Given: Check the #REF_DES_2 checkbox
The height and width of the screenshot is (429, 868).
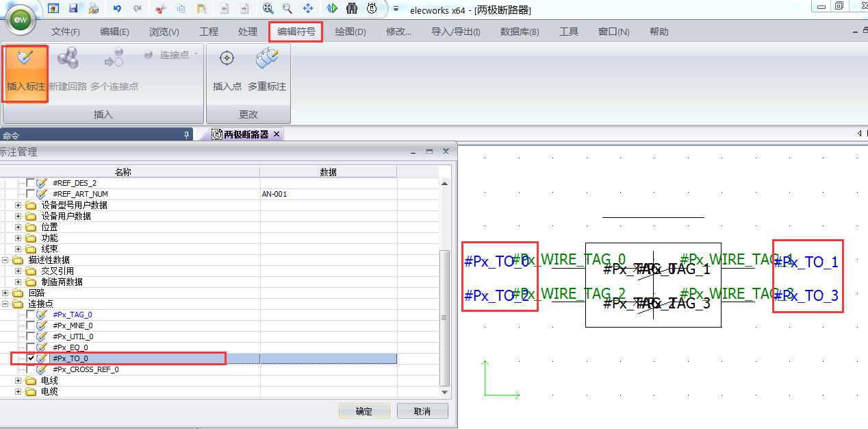Looking at the screenshot, I should (x=30, y=183).
